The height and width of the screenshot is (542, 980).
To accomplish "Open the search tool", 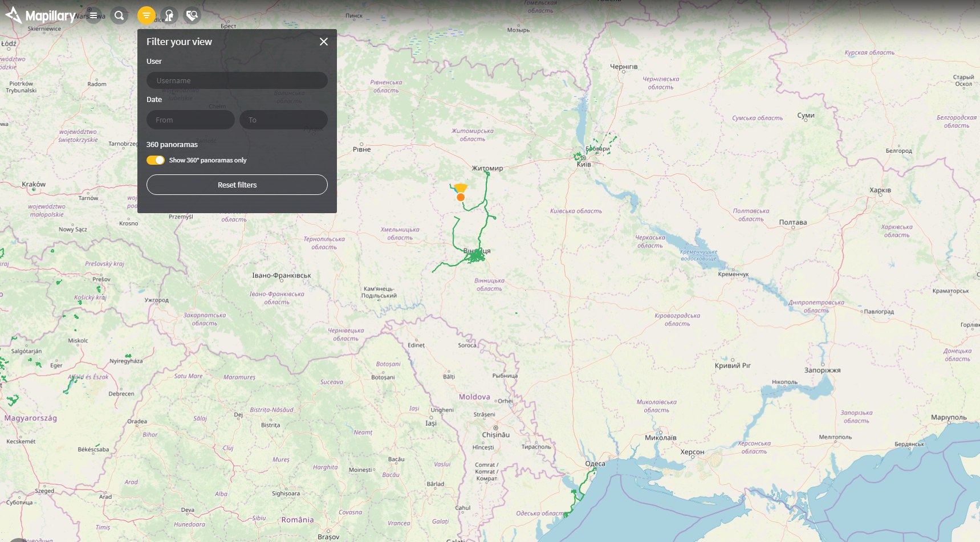I will click(119, 15).
